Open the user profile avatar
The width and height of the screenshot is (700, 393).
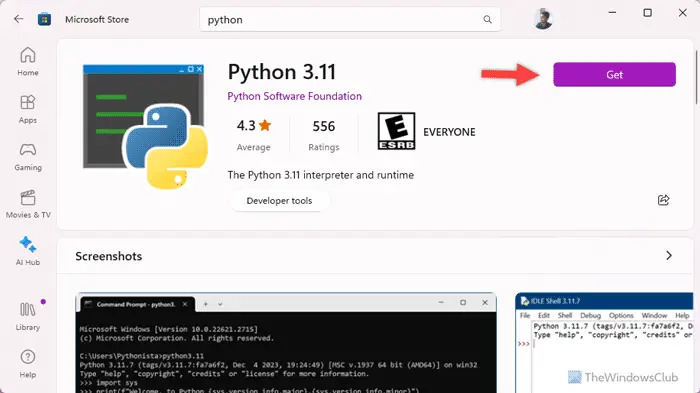543,19
